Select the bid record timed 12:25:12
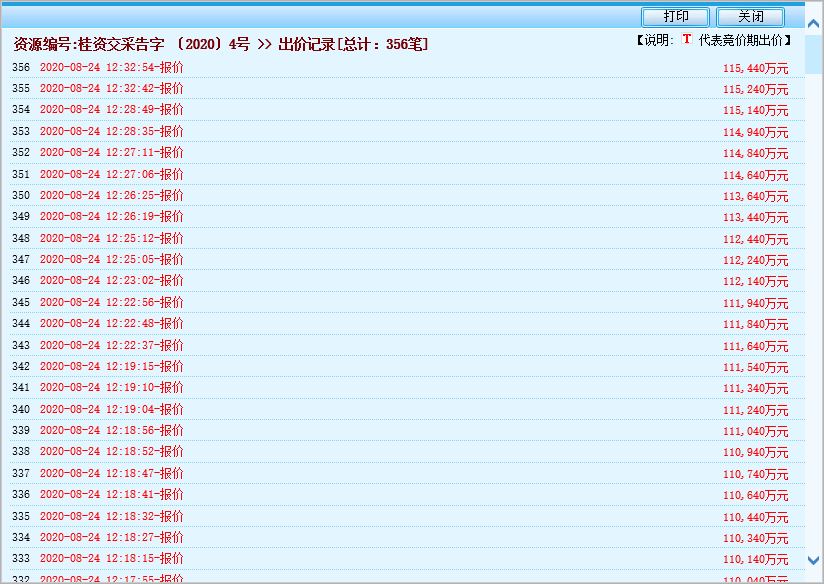Image resolution: width=824 pixels, height=584 pixels. (111, 239)
